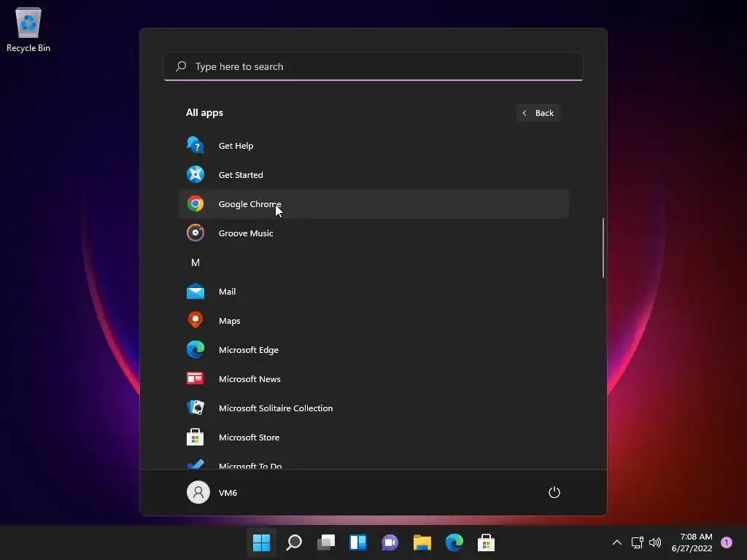
Task: Launch Mail app icon
Action: click(x=196, y=291)
